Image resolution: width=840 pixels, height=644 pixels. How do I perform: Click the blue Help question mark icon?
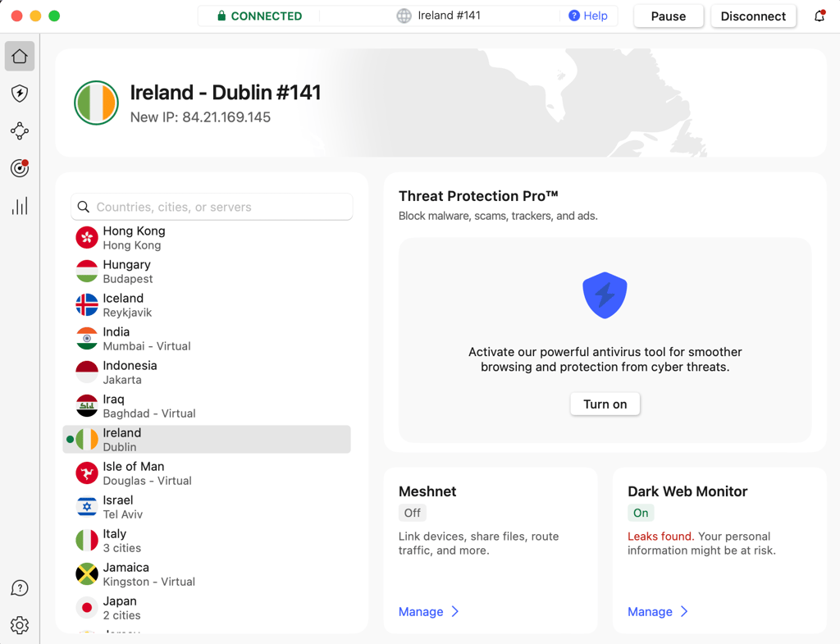573,16
